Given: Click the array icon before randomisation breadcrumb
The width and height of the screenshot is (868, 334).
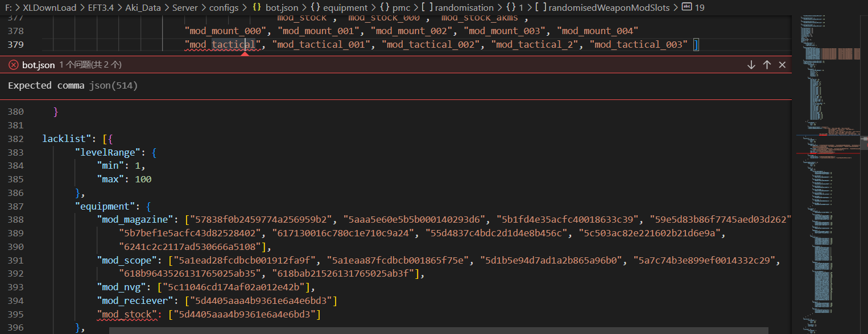Looking at the screenshot, I should [x=427, y=7].
